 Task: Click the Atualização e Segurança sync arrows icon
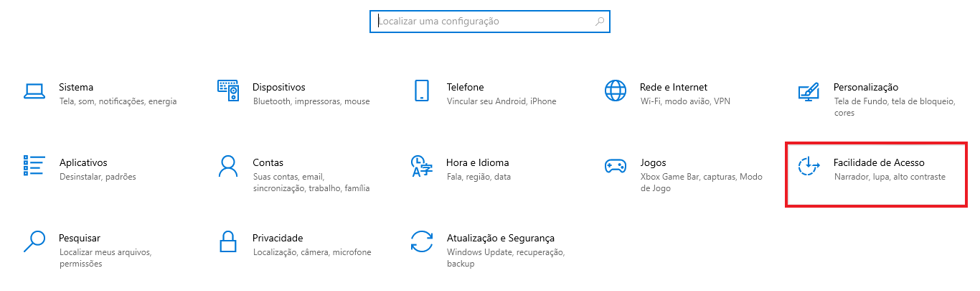[x=422, y=241]
